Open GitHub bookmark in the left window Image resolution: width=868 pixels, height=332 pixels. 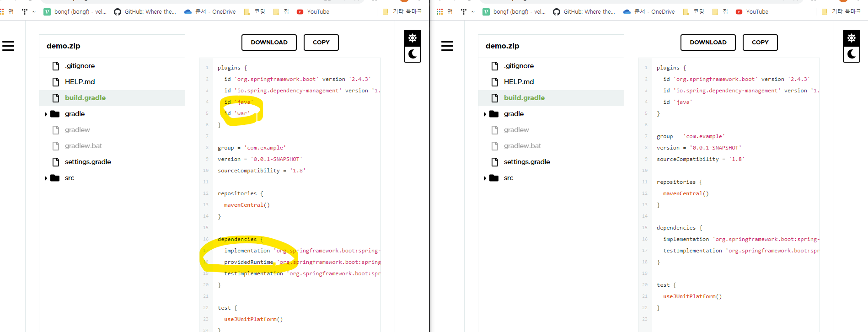point(145,12)
